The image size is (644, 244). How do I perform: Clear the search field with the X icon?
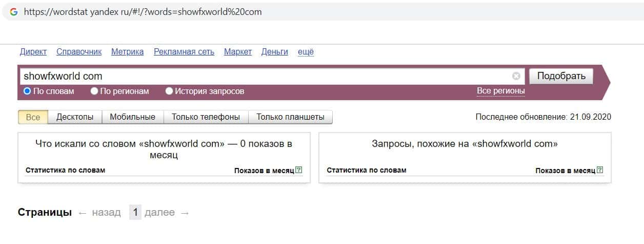pos(516,77)
